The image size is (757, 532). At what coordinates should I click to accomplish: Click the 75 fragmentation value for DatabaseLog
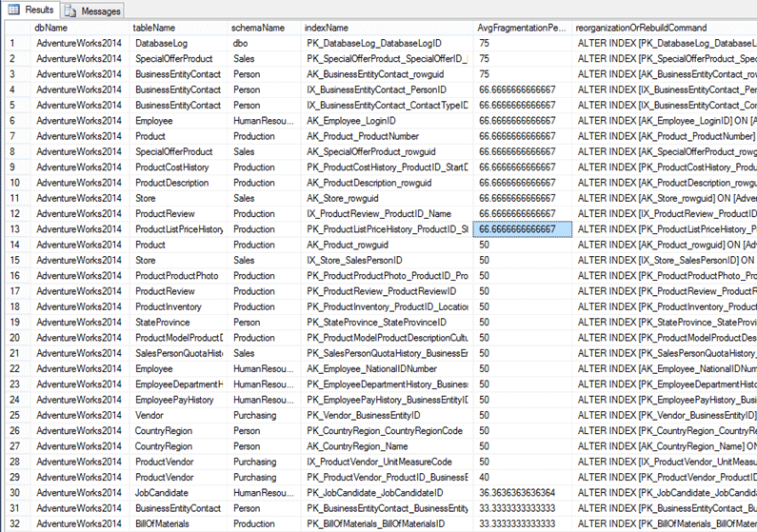click(523, 44)
